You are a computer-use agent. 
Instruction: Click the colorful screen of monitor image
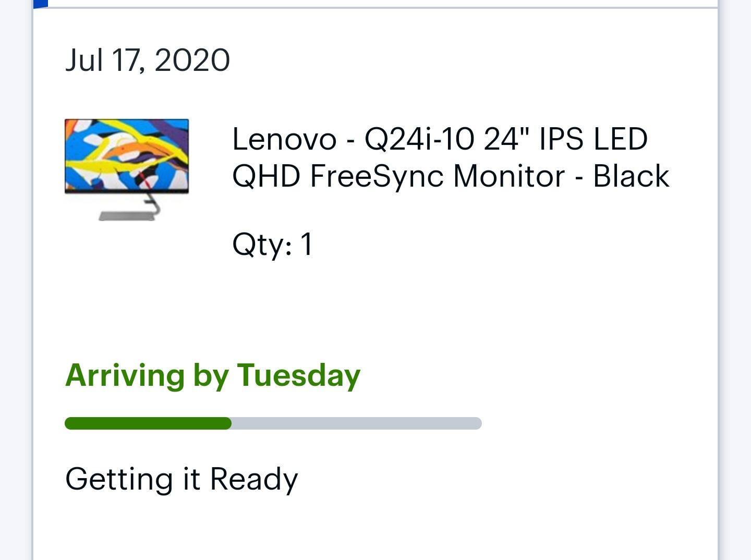[127, 155]
